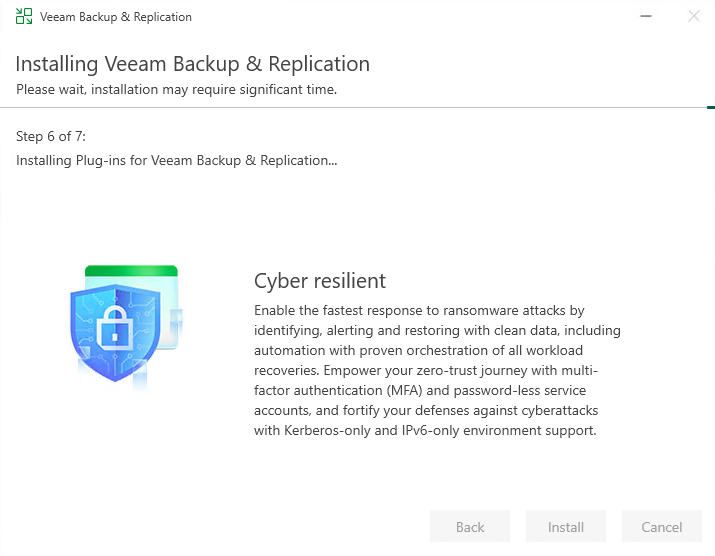Click the "Step 6 of 7" label

tap(58, 136)
